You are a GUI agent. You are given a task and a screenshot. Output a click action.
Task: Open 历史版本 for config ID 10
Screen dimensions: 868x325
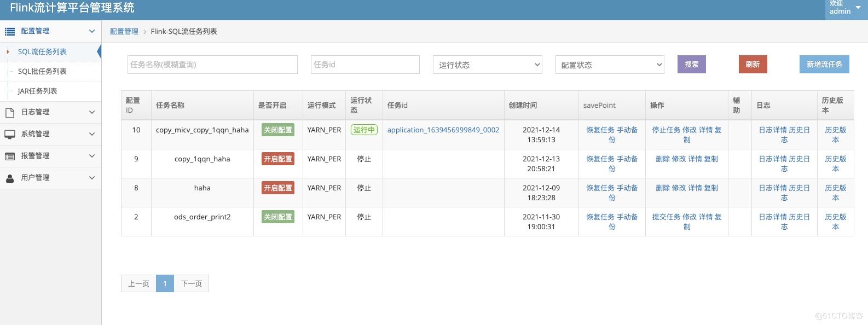coord(835,135)
